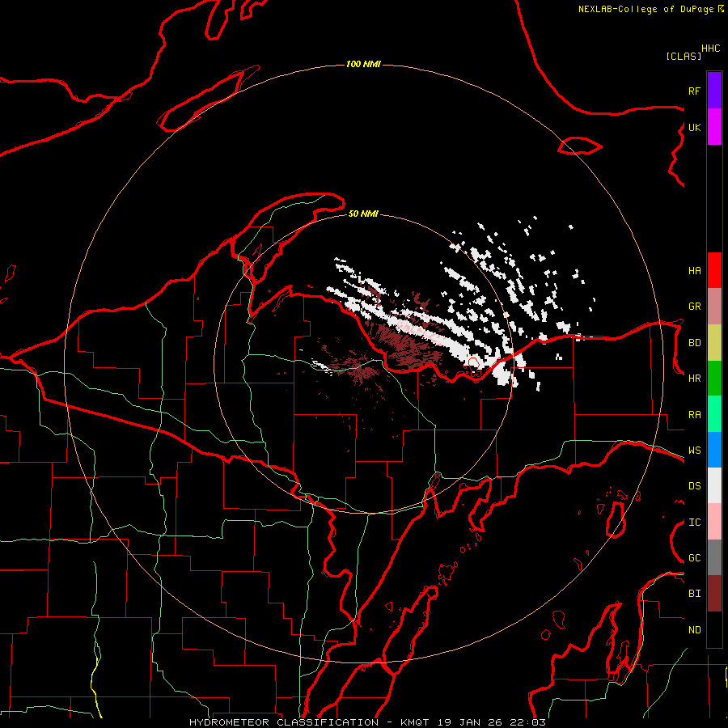Image resolution: width=728 pixels, height=728 pixels.
Task: Select the GR pink-brown legend swatch
Action: point(714,307)
